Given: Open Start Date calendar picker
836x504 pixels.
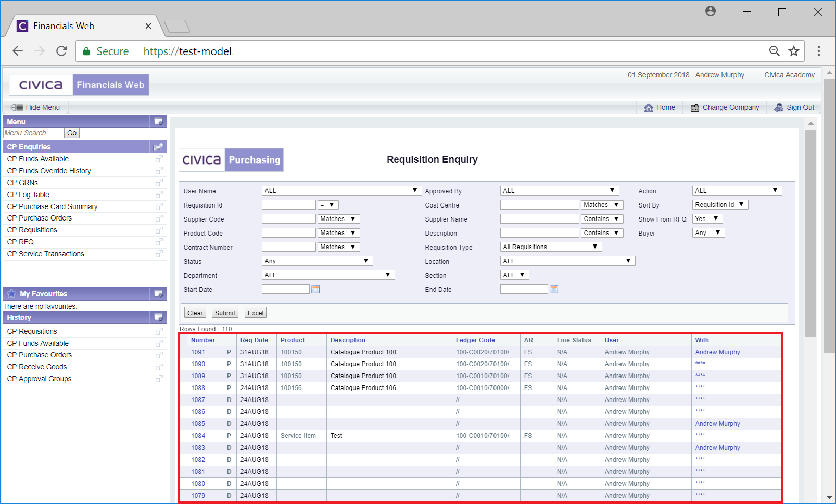Looking at the screenshot, I should (315, 289).
